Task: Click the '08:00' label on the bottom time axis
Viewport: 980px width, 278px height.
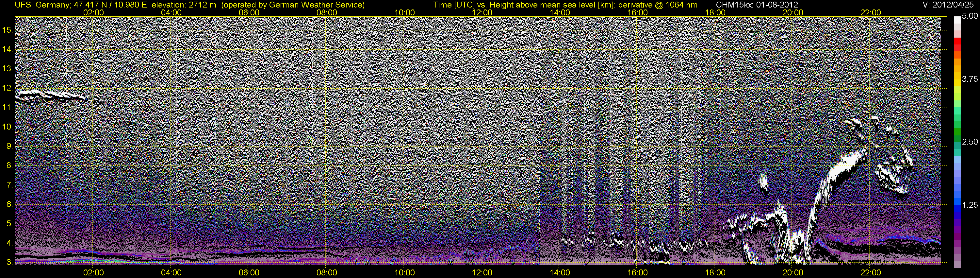Action: tap(327, 273)
